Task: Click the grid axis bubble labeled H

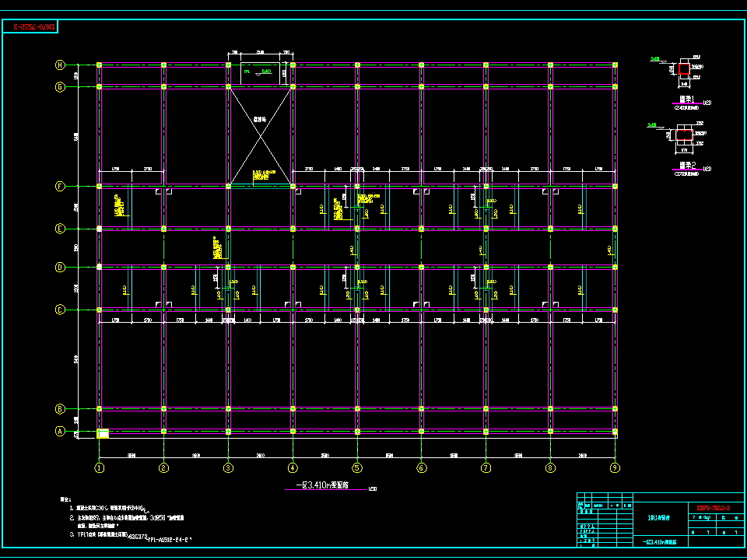Action: [x=60, y=65]
